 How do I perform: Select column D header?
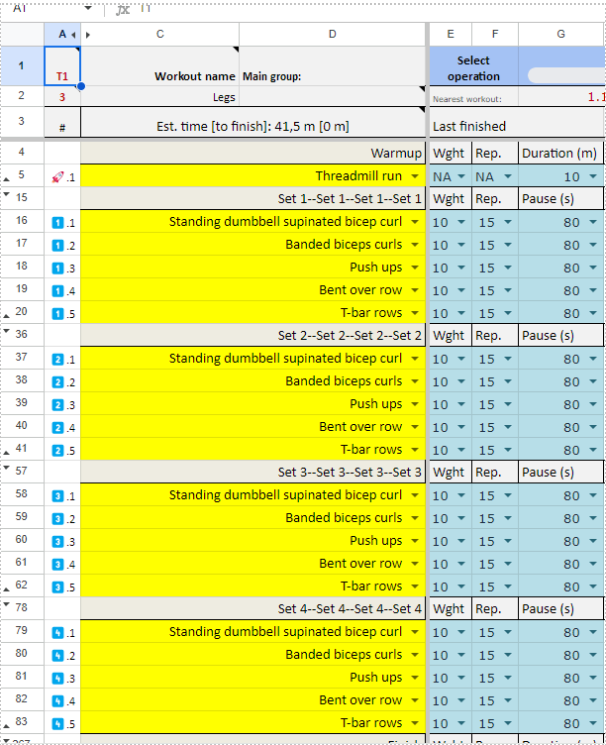332,34
